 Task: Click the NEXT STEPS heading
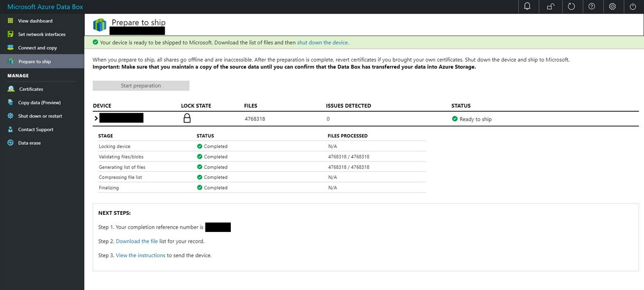[x=114, y=213]
